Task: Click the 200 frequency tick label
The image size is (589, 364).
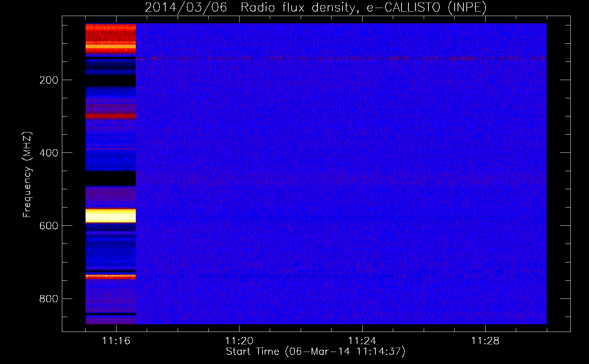Action: point(49,80)
